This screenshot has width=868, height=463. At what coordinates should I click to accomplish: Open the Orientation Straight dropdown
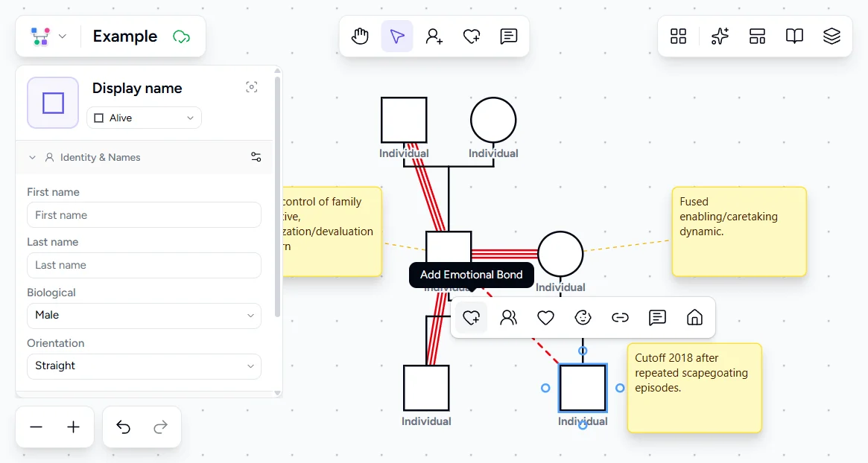(x=144, y=366)
